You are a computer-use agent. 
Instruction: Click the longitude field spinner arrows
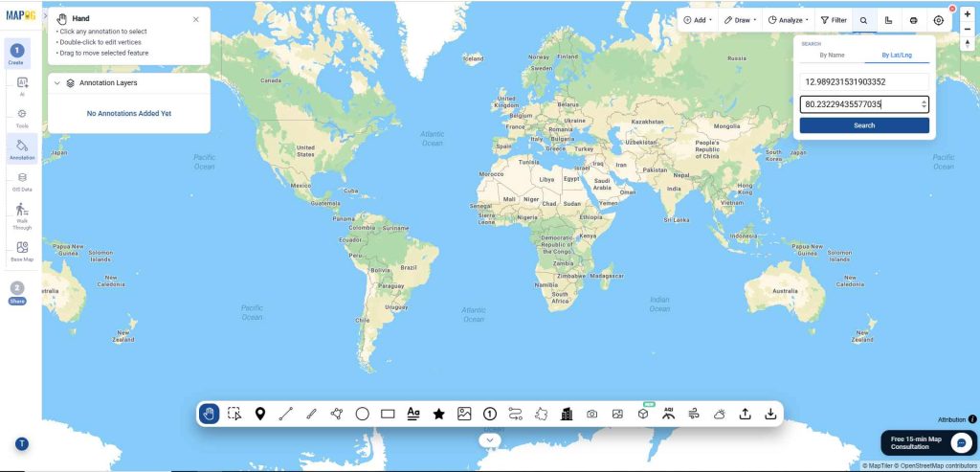click(924, 104)
